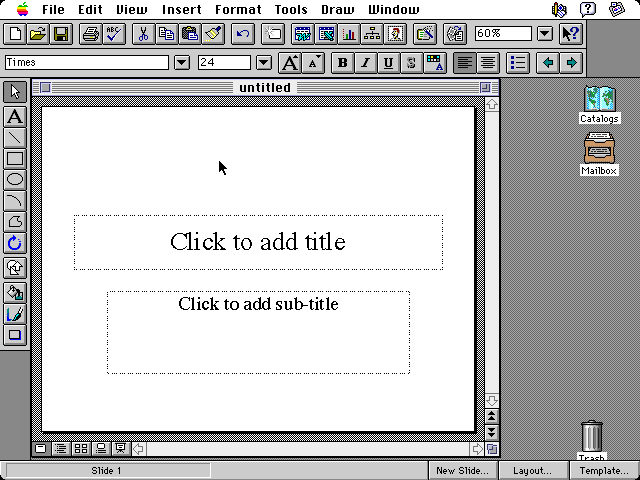This screenshot has height=480, width=640.
Task: Toggle center text alignment
Action: pyautogui.click(x=488, y=63)
